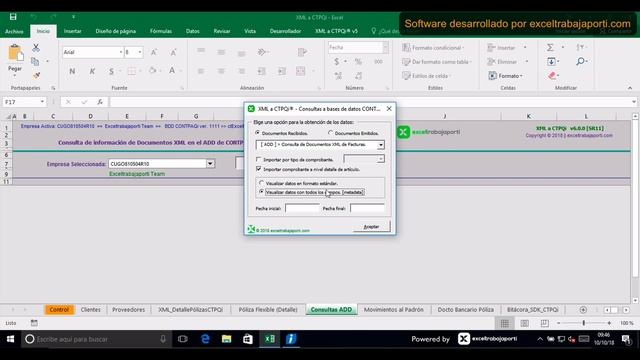Click the Pegar paste icon
Viewport: 640px width, 360px height.
15,53
